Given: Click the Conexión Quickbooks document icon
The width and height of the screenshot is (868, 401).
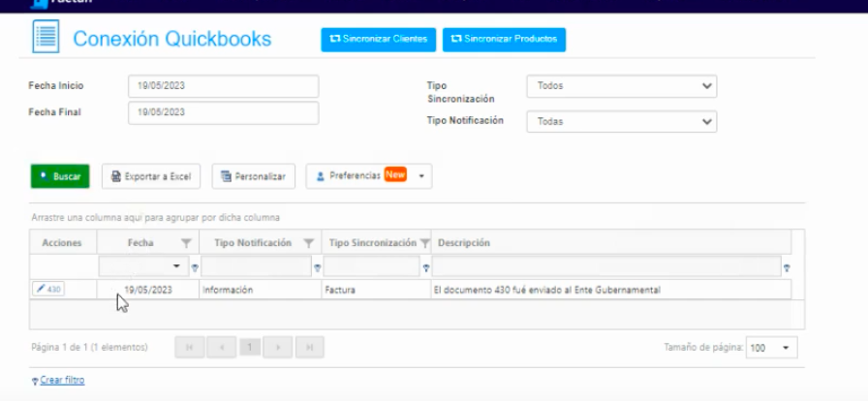Looking at the screenshot, I should click(46, 37).
